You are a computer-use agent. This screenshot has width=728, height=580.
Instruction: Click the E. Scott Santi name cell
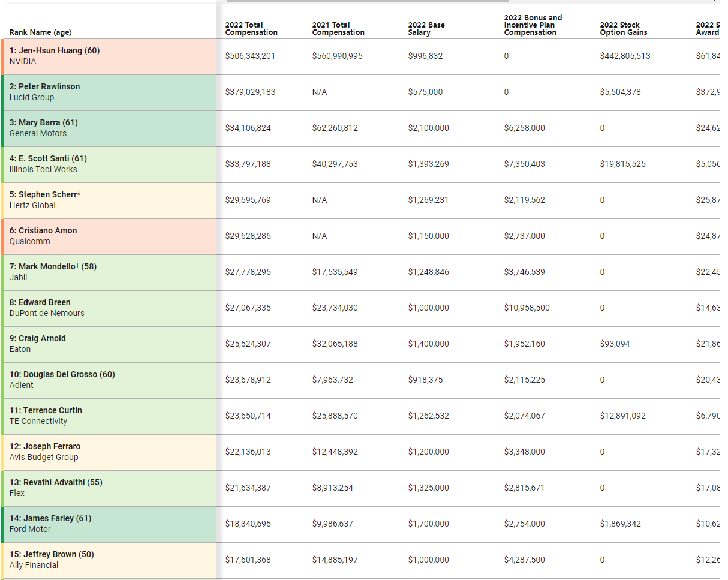[109, 164]
